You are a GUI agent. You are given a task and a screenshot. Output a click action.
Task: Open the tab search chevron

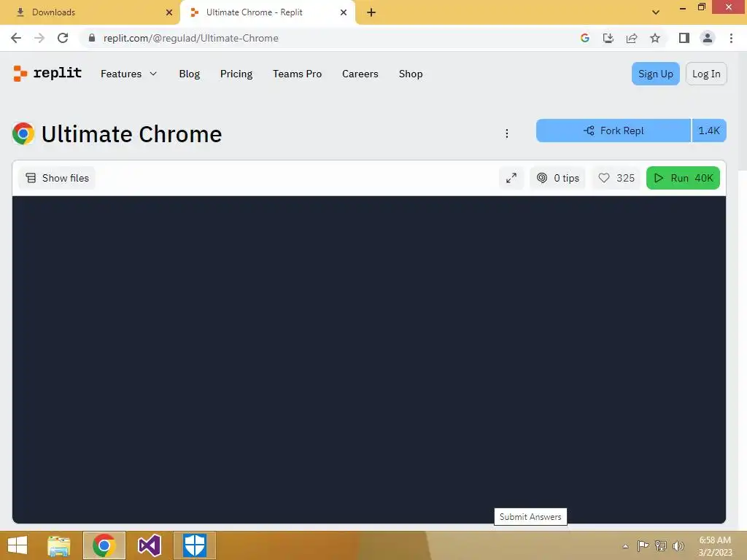[x=656, y=12]
